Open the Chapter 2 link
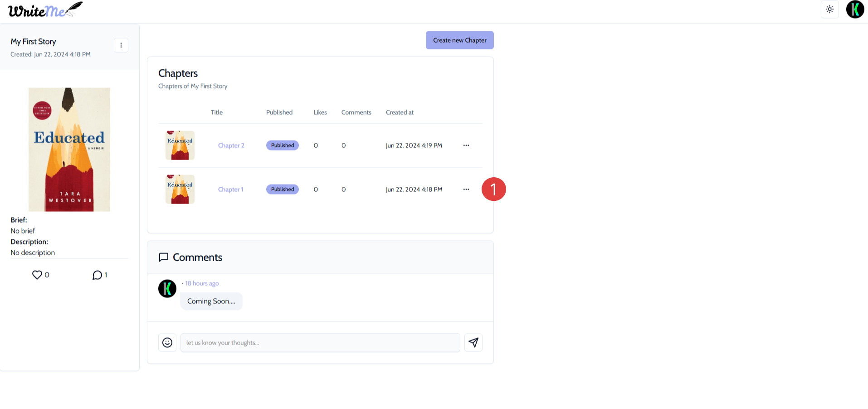 (x=231, y=146)
